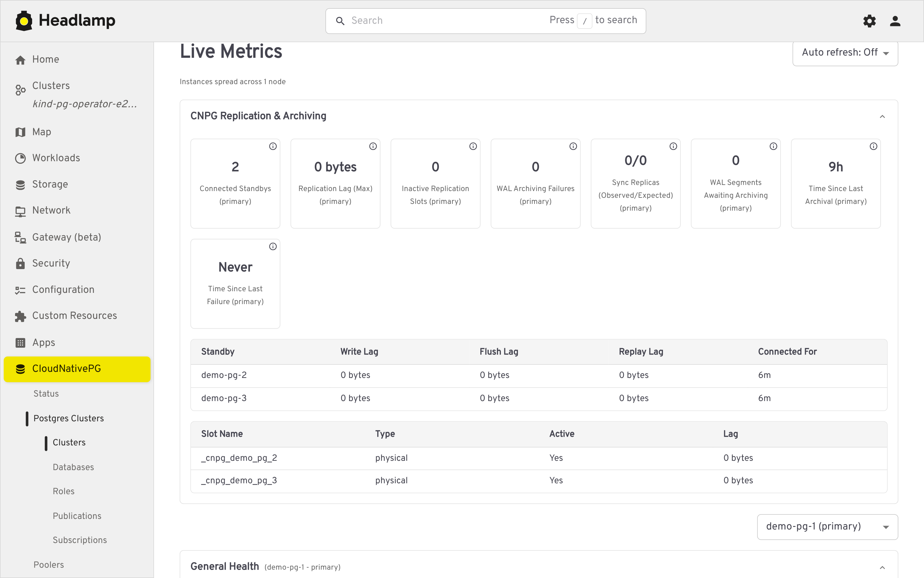This screenshot has height=578, width=924.
Task: Click the Replay Lag column header
Action: pos(641,352)
